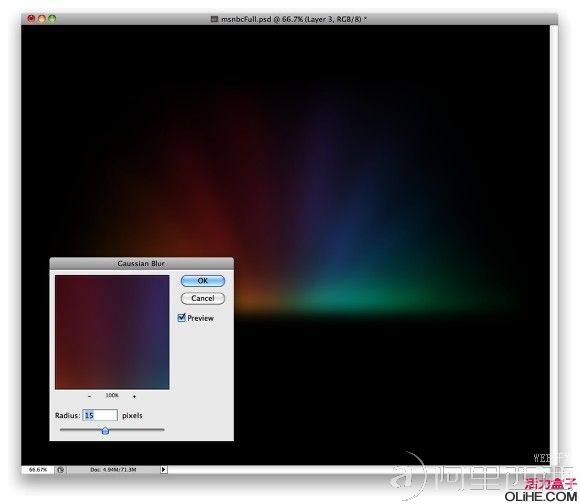This screenshot has width=580, height=504.
Task: Click the Radius slider handle
Action: 105,430
